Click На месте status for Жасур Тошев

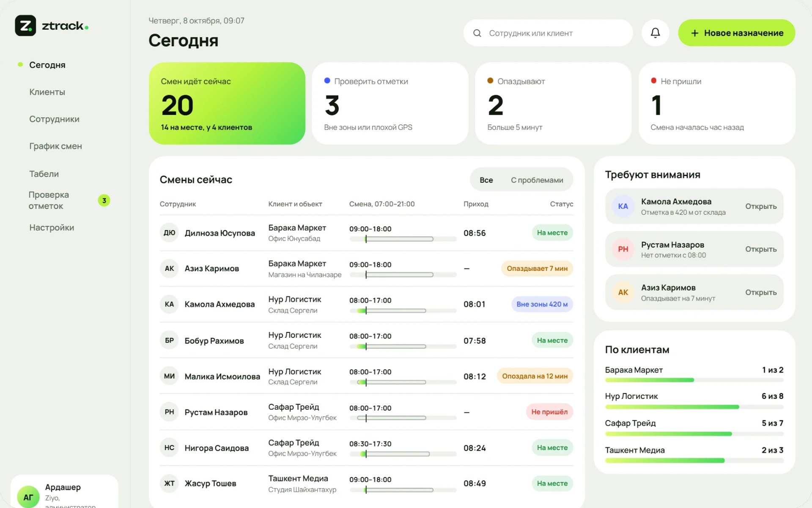(552, 483)
